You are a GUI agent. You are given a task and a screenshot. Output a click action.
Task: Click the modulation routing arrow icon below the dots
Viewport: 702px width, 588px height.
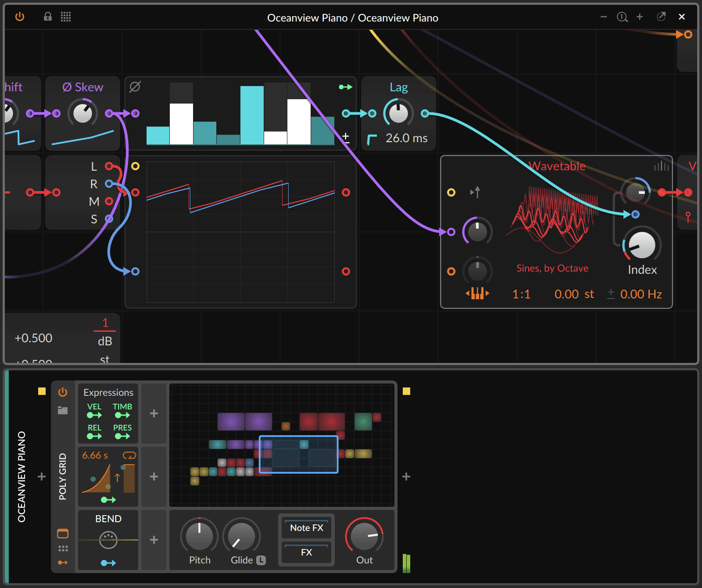tap(63, 562)
